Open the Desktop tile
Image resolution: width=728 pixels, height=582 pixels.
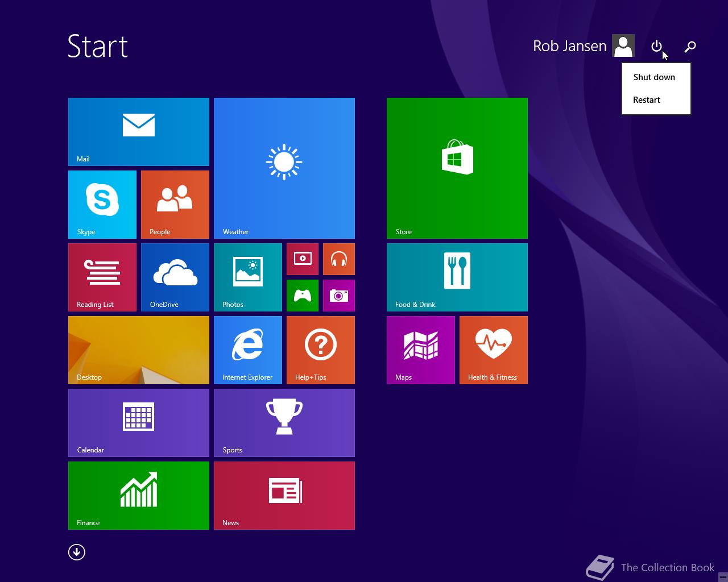point(139,350)
